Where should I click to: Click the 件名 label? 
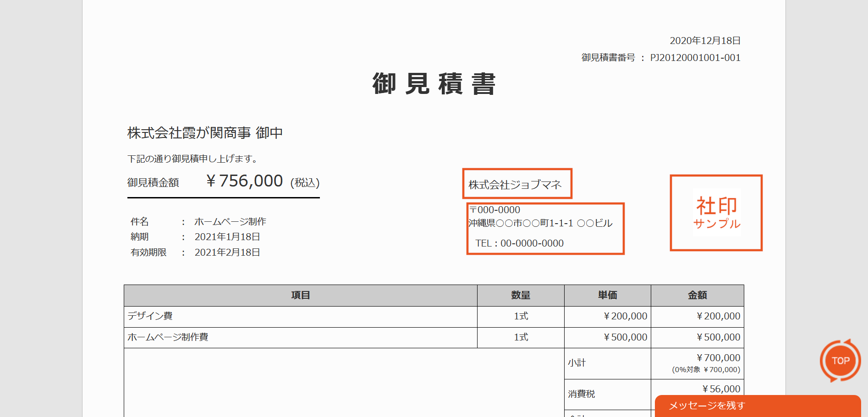140,222
